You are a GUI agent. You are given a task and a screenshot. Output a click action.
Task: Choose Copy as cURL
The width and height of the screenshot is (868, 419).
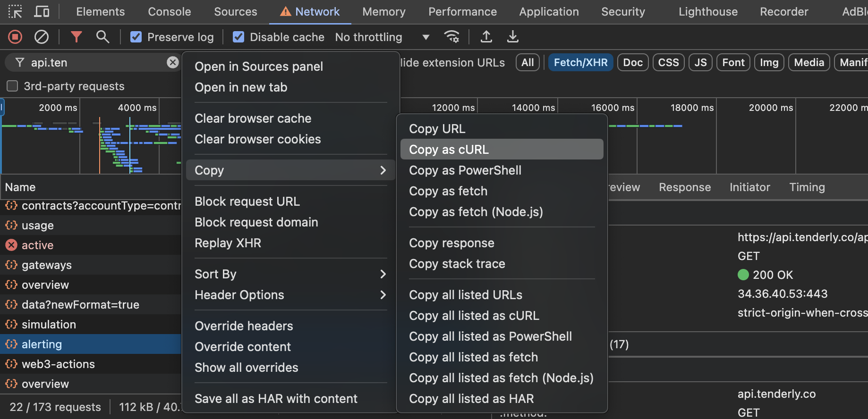[501, 150]
